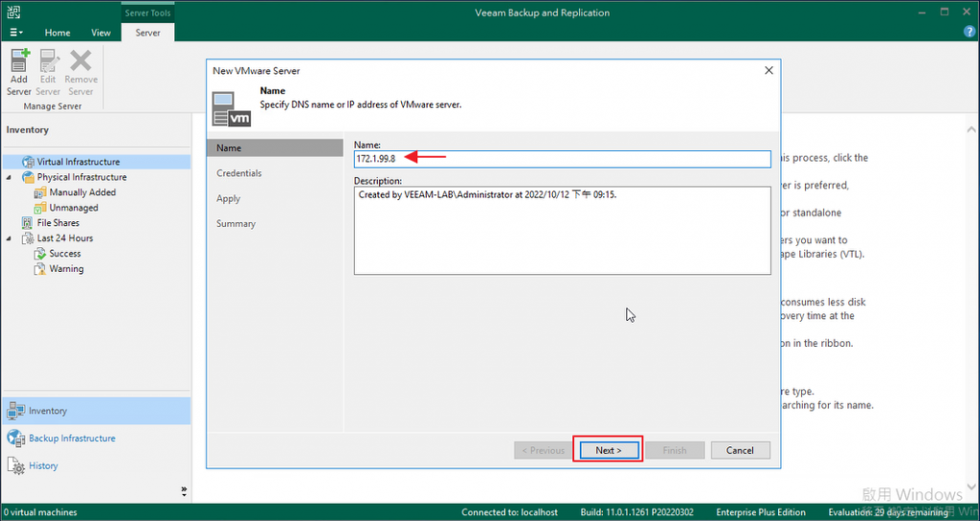
Task: Select the Name wizard step
Action: point(275,148)
